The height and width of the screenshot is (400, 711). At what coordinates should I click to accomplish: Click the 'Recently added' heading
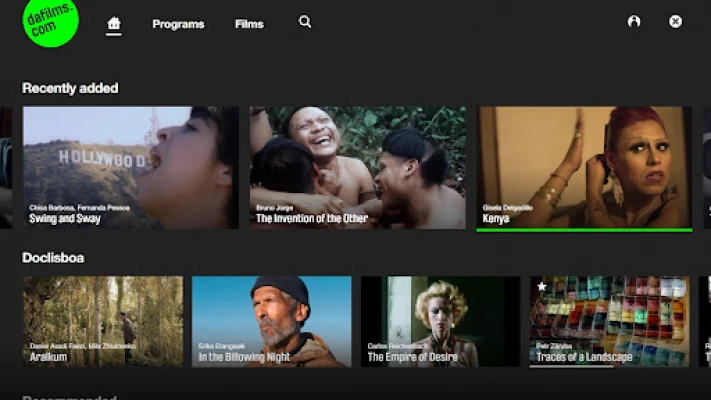point(70,88)
